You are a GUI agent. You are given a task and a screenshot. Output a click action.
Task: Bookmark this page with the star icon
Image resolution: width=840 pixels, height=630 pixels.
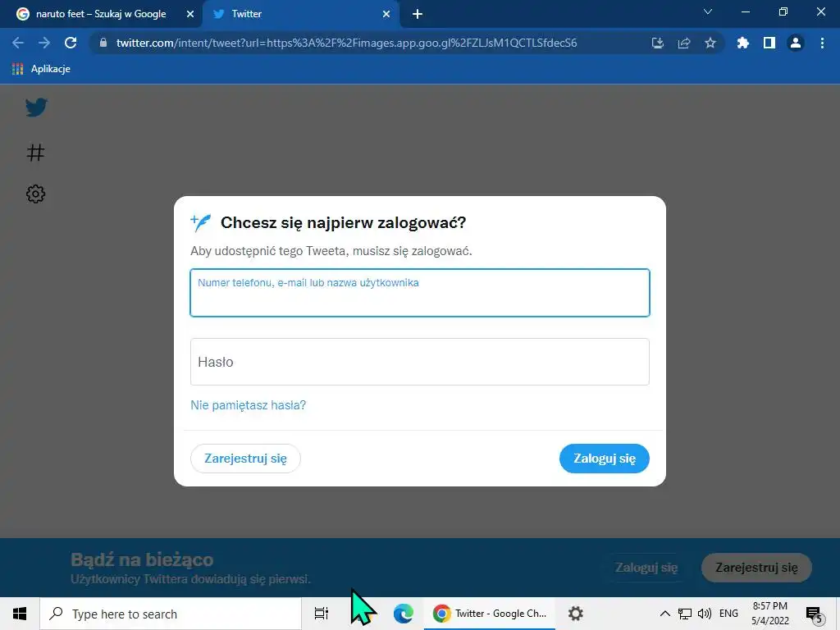coord(710,43)
